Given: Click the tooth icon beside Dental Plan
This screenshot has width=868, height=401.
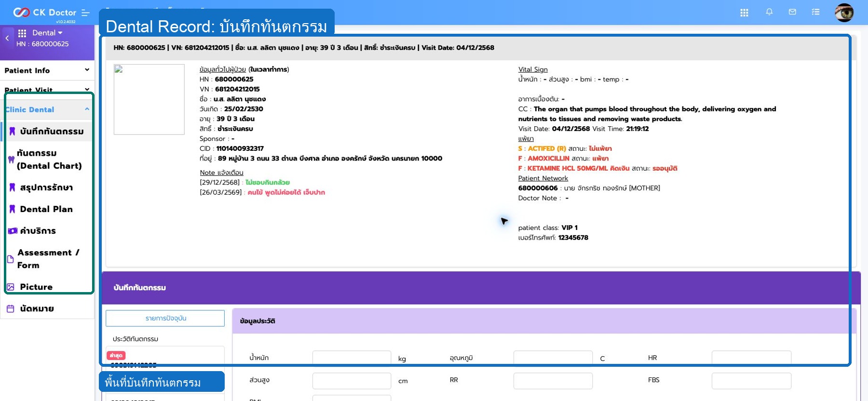Looking at the screenshot, I should point(12,209).
